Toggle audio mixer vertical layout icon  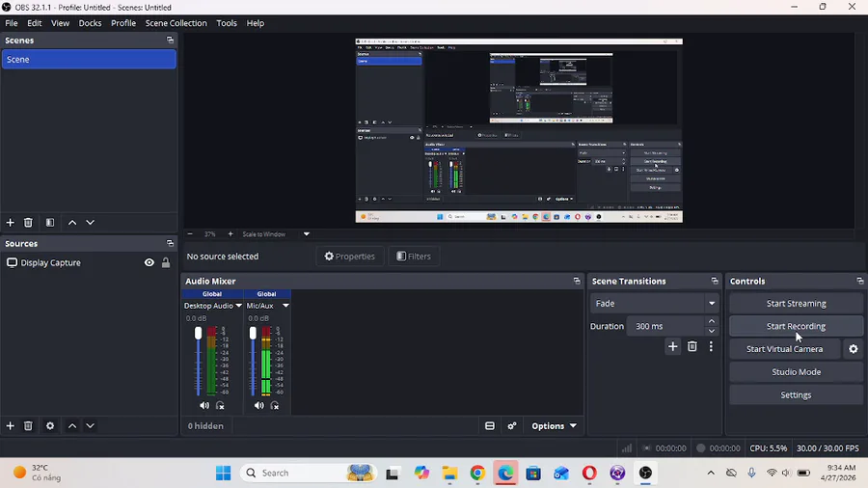click(x=489, y=426)
